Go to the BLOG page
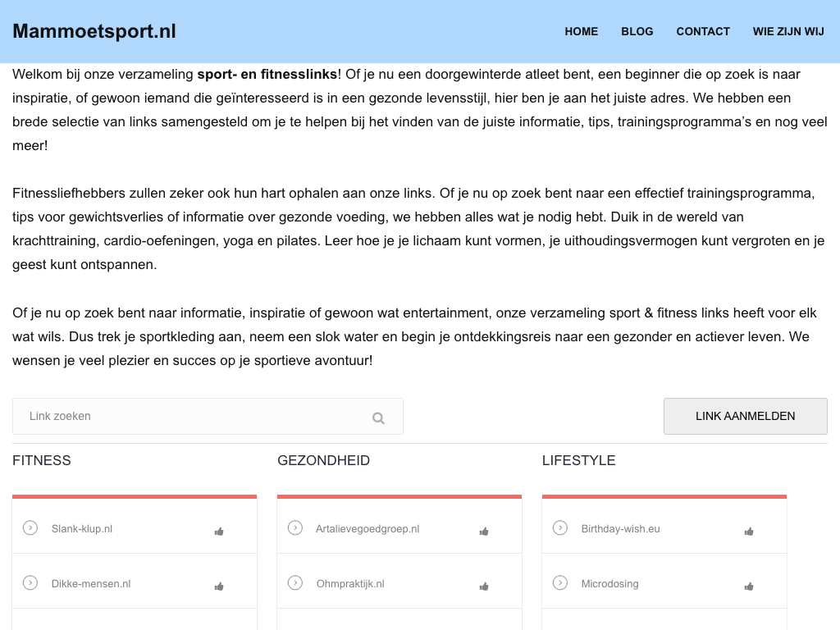The height and width of the screenshot is (630, 840). click(637, 31)
